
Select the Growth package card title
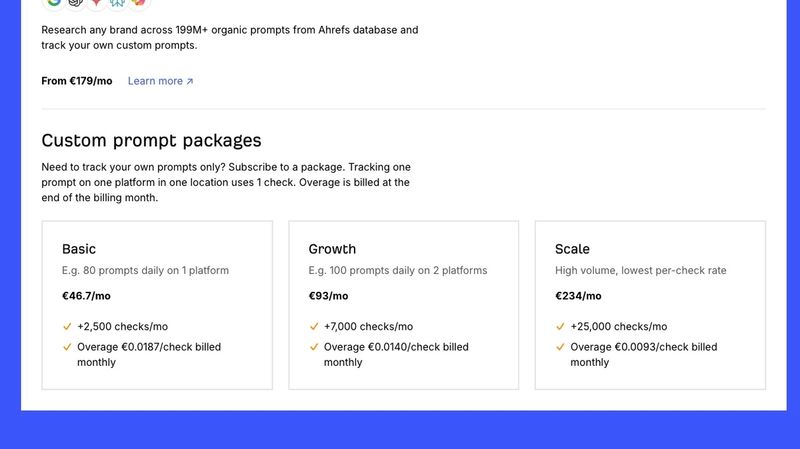pyautogui.click(x=332, y=249)
